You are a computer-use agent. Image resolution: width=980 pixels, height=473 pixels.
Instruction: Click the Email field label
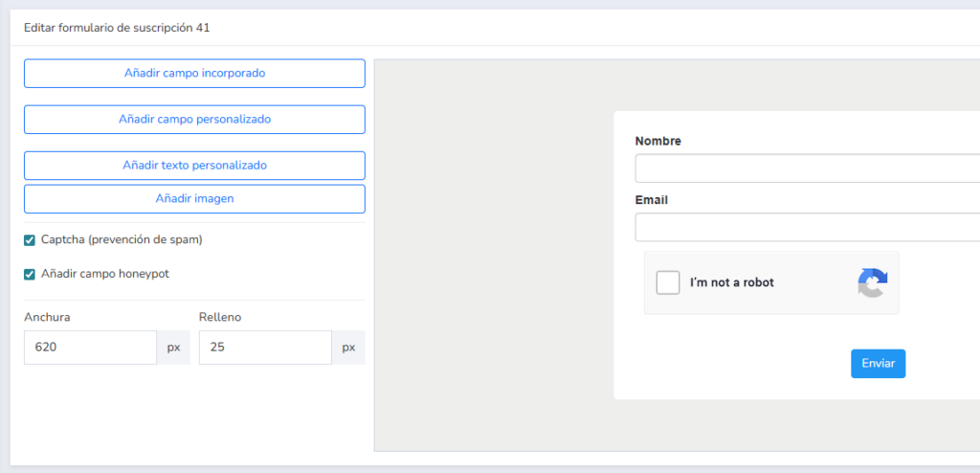[x=651, y=201]
